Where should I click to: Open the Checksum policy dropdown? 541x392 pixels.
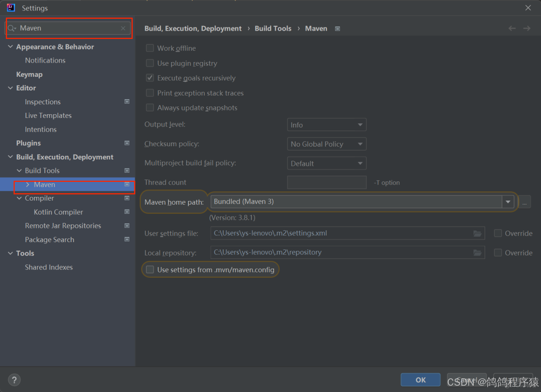coord(327,144)
